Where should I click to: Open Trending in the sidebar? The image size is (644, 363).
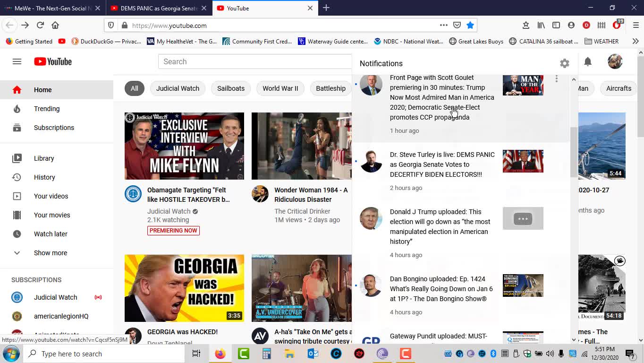pos(57,109)
